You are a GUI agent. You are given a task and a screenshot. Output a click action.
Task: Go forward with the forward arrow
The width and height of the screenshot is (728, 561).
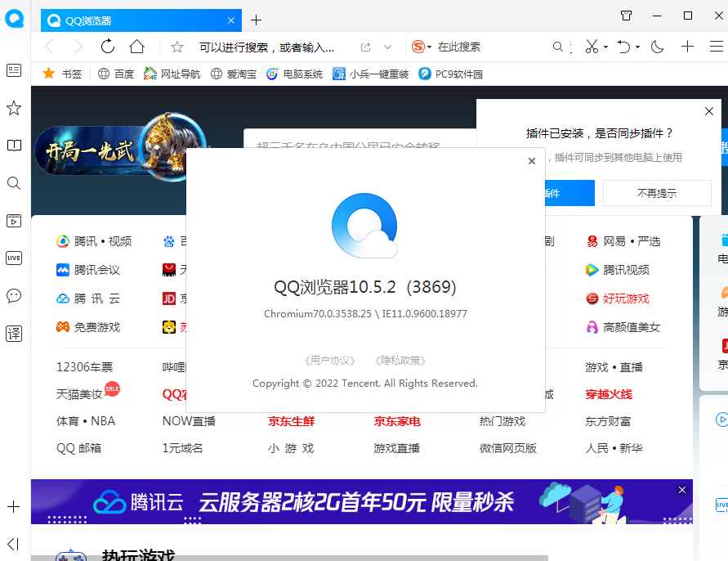78,47
